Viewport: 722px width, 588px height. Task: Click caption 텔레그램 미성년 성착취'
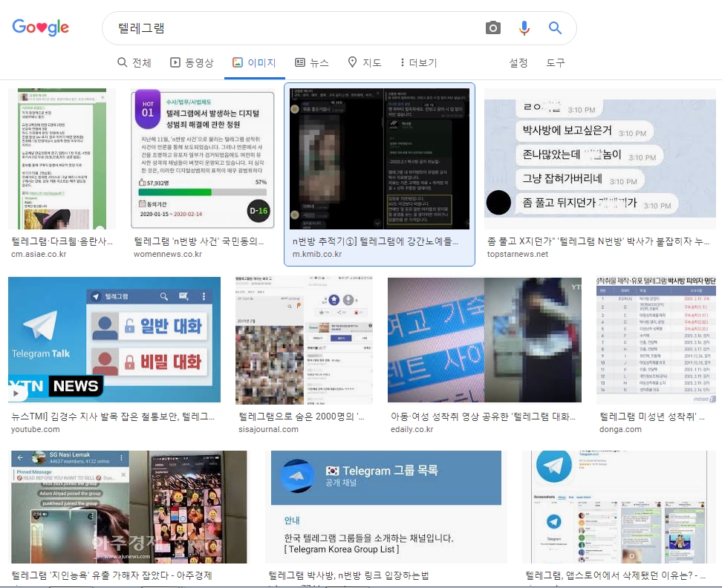651,416
